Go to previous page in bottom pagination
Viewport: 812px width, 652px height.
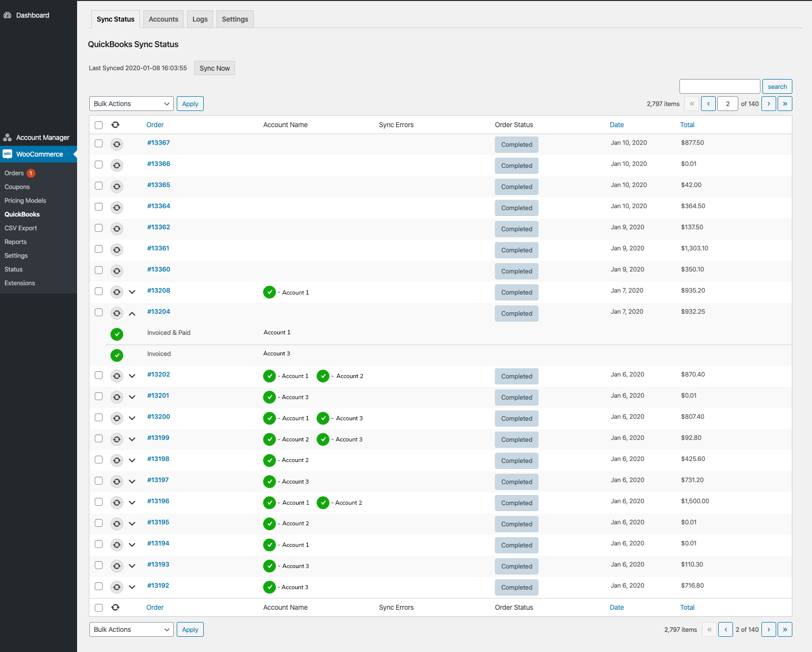point(726,629)
